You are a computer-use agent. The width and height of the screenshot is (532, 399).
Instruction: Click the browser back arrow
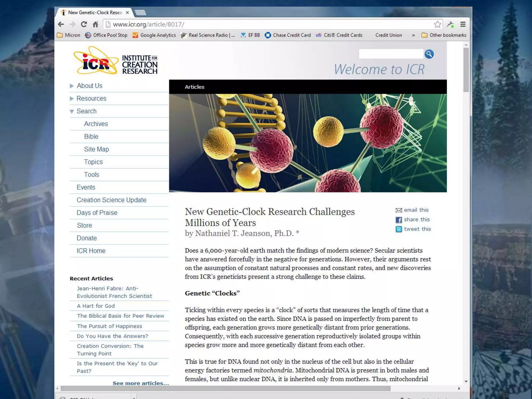point(61,24)
